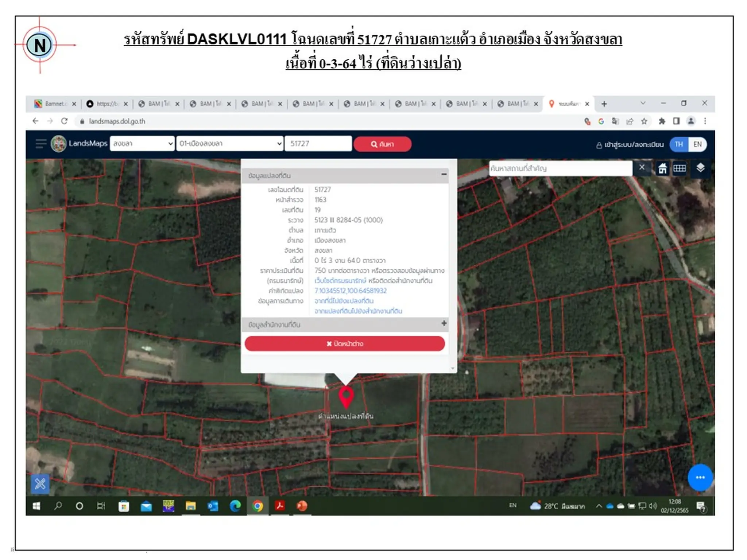747x560 pixels.
Task: Click the ค้นหาสถานที่สำคัญ place search field
Action: click(x=560, y=168)
